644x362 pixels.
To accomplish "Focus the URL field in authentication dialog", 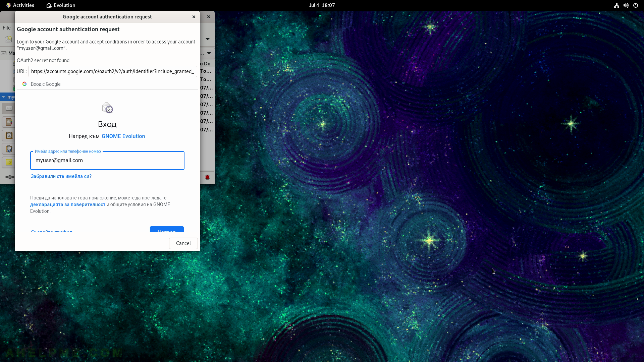I will [113, 71].
